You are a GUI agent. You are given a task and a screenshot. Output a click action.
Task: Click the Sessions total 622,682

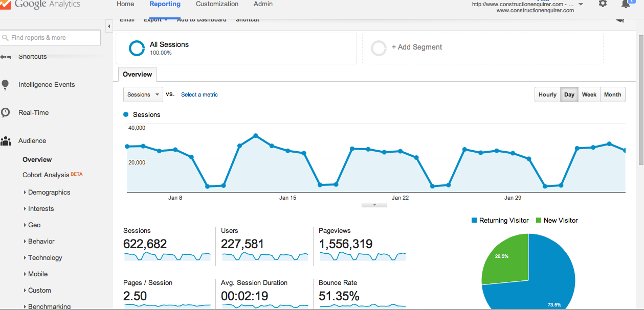pos(145,244)
